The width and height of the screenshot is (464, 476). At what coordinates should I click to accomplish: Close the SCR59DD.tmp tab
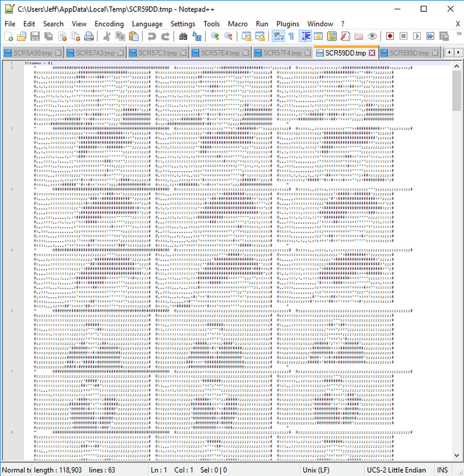pyautogui.click(x=372, y=53)
